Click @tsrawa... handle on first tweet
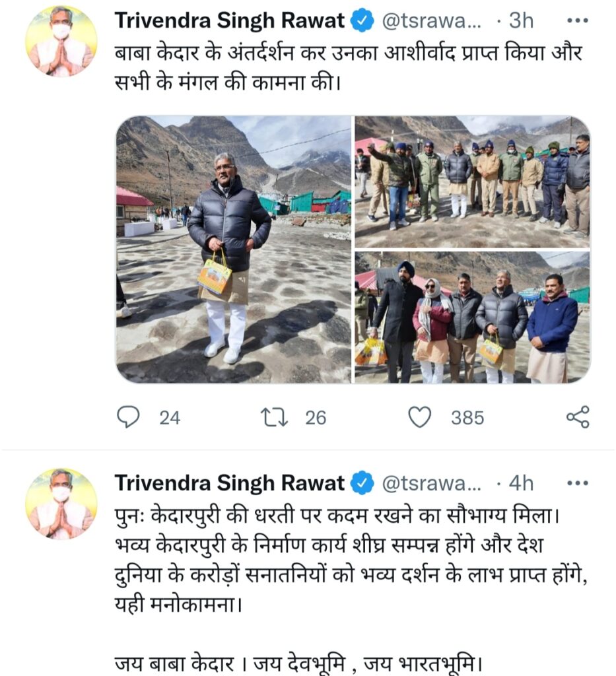 432,20
